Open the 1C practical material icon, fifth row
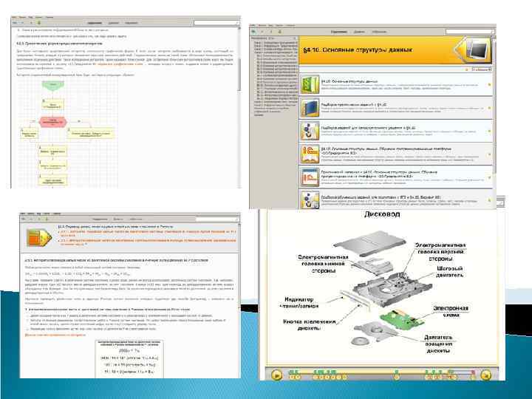This screenshot has width=532, height=399. 310,177
